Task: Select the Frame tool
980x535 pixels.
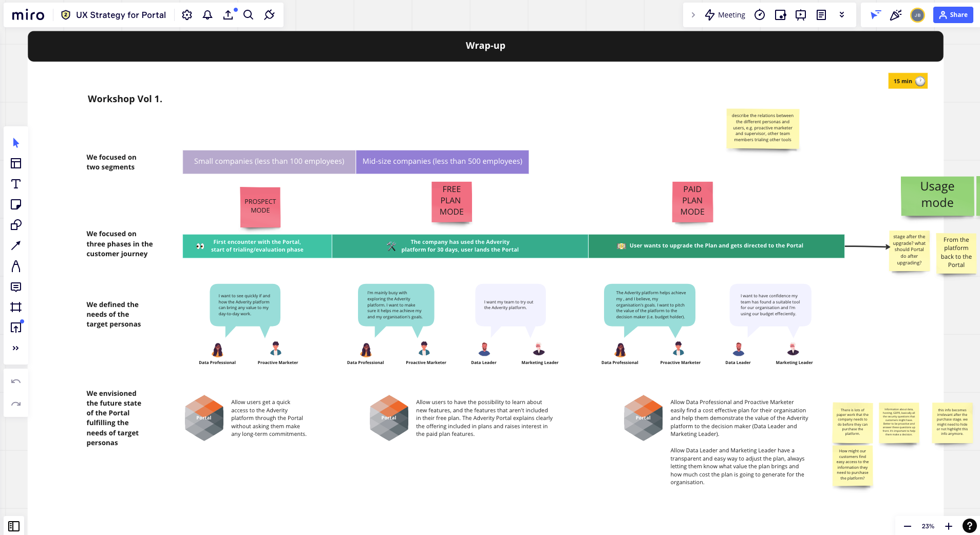Action: pos(16,307)
